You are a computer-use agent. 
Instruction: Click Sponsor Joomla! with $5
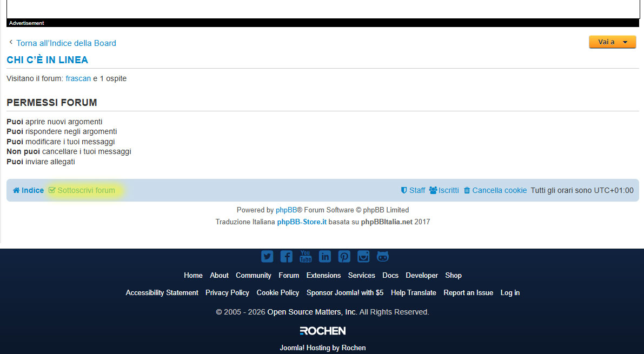pyautogui.click(x=345, y=292)
